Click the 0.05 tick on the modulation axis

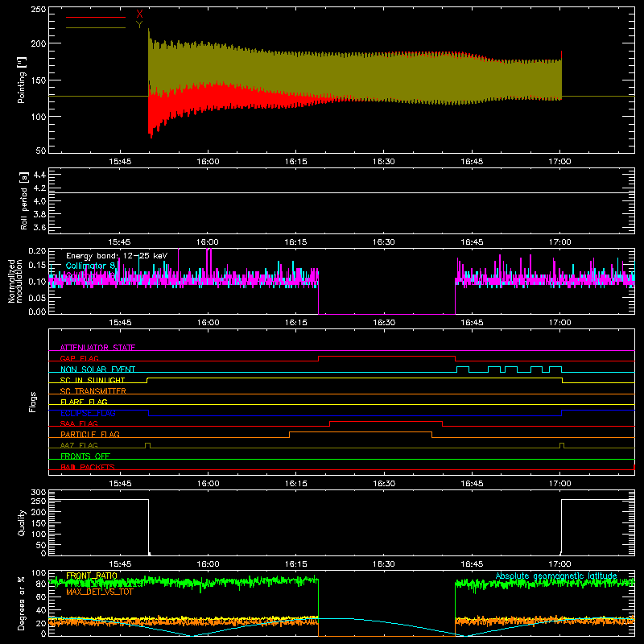[x=37, y=297]
